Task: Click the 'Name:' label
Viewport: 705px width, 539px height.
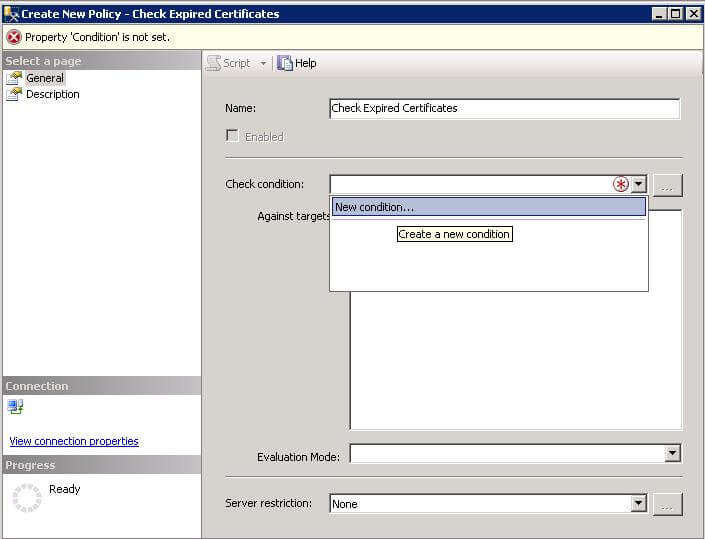Action: [241, 108]
